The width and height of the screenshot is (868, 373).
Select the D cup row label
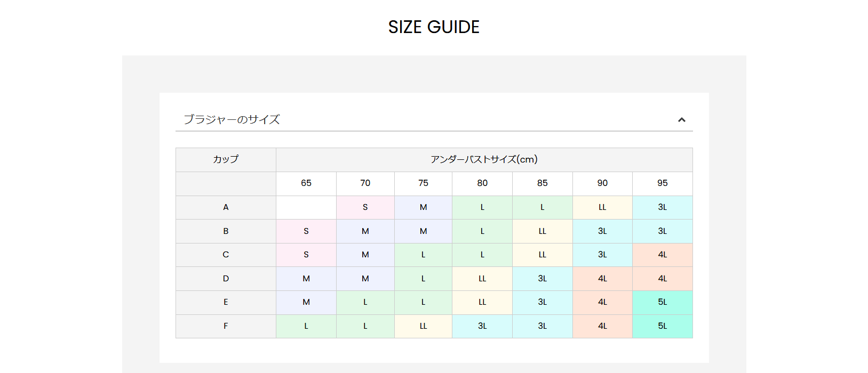(x=226, y=279)
